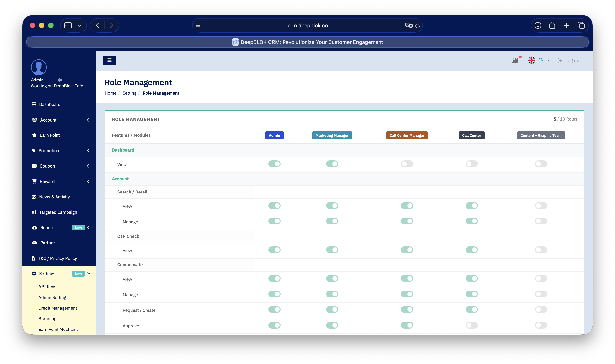Screen dimensions: 615x364
Task: Open Branding submenu item
Action: pyautogui.click(x=47, y=319)
